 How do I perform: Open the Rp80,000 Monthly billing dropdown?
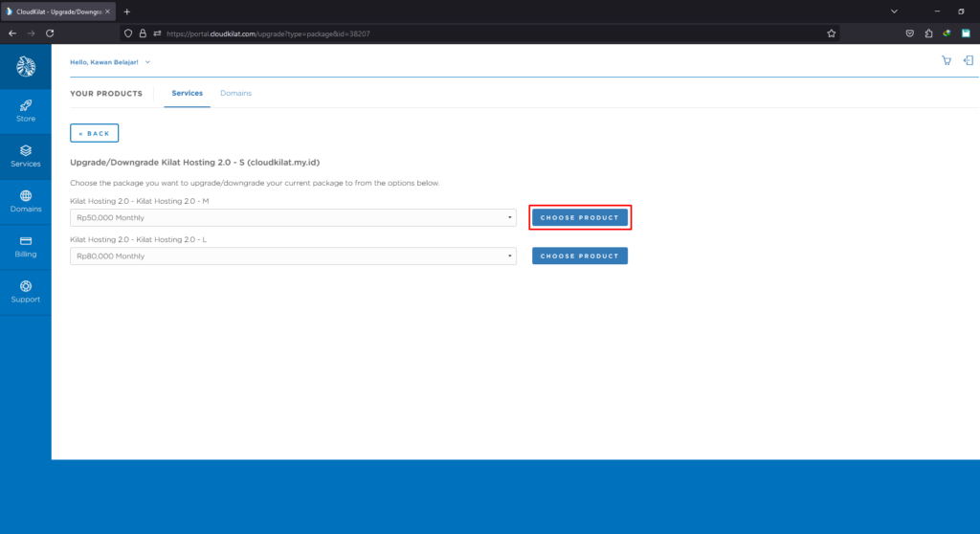pos(293,256)
